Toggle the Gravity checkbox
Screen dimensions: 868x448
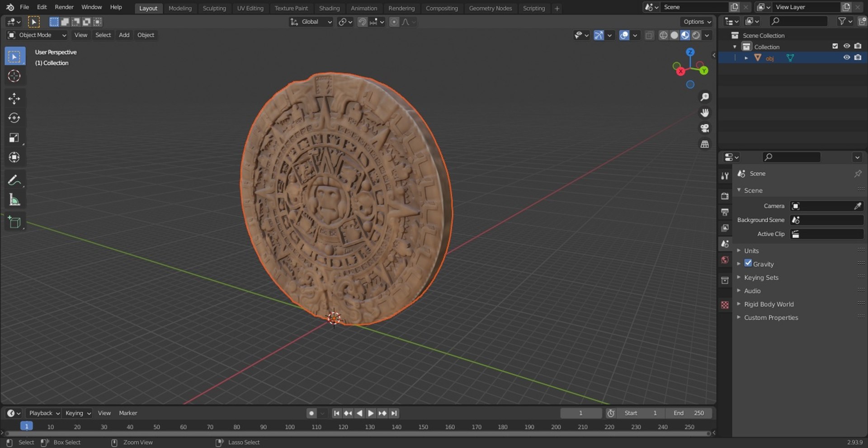(748, 263)
